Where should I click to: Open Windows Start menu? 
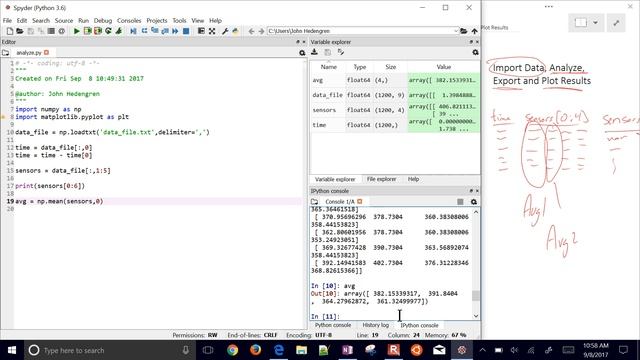(x=12, y=350)
